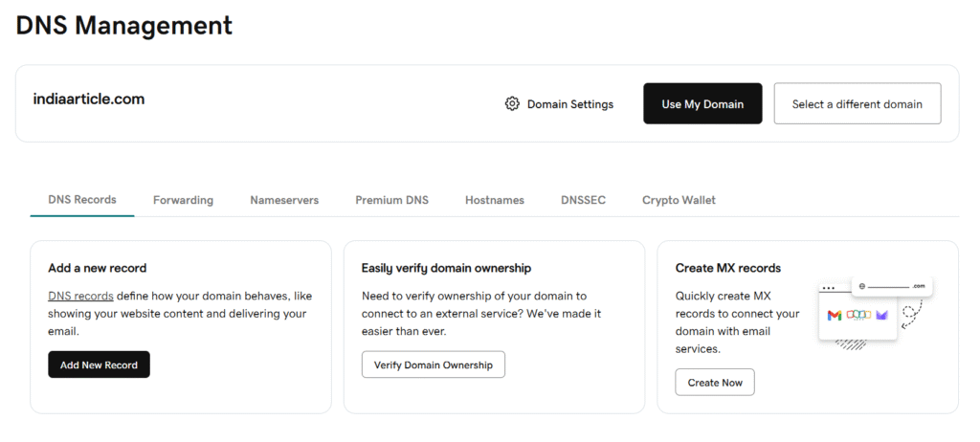Select the Hostnames tab
Image resolution: width=980 pixels, height=442 pixels.
coord(495,200)
